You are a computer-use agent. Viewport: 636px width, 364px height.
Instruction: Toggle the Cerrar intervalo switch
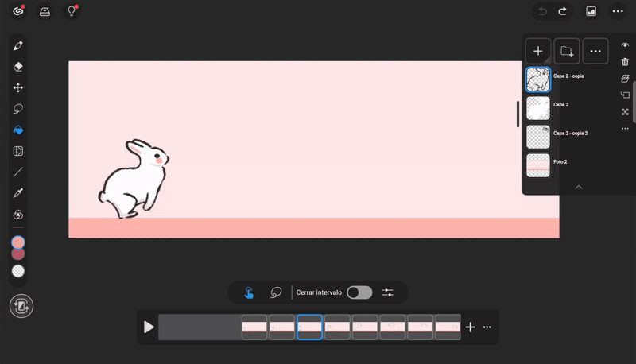pyautogui.click(x=359, y=292)
